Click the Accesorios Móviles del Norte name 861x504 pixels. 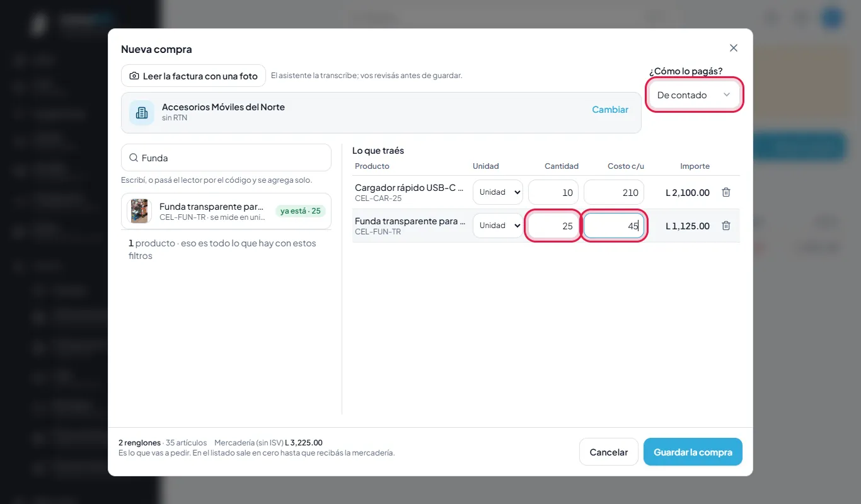click(223, 107)
